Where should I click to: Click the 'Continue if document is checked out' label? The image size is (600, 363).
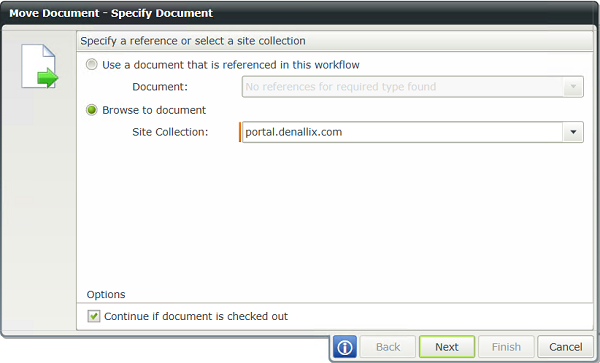pyautogui.click(x=196, y=316)
